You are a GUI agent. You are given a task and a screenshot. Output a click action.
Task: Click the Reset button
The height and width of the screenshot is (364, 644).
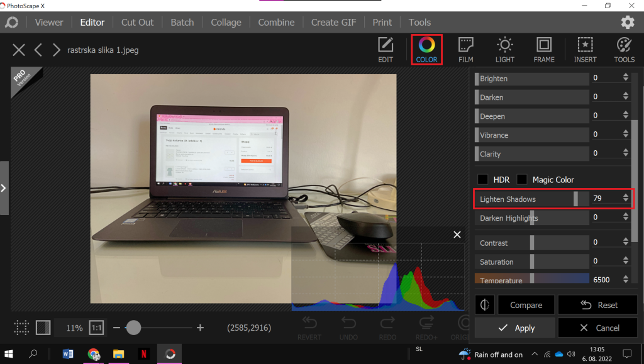(597, 305)
